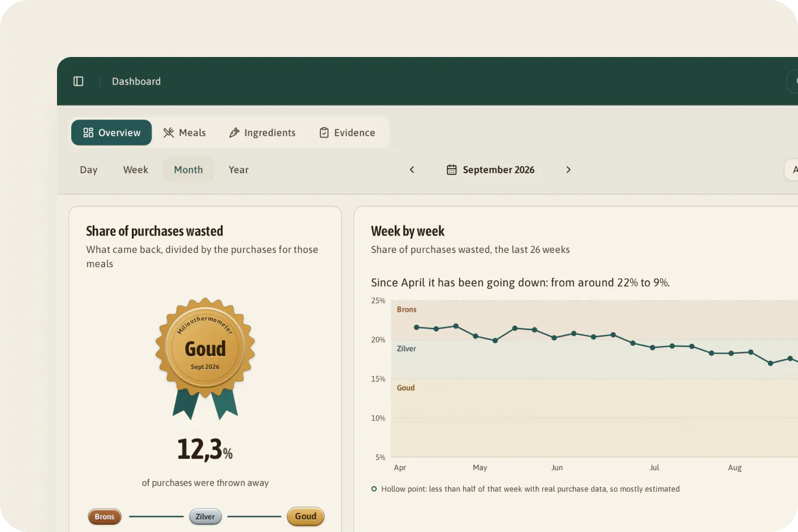Click the 'Since April it has been going down' summary
This screenshot has width=798, height=532.
pyautogui.click(x=520, y=283)
